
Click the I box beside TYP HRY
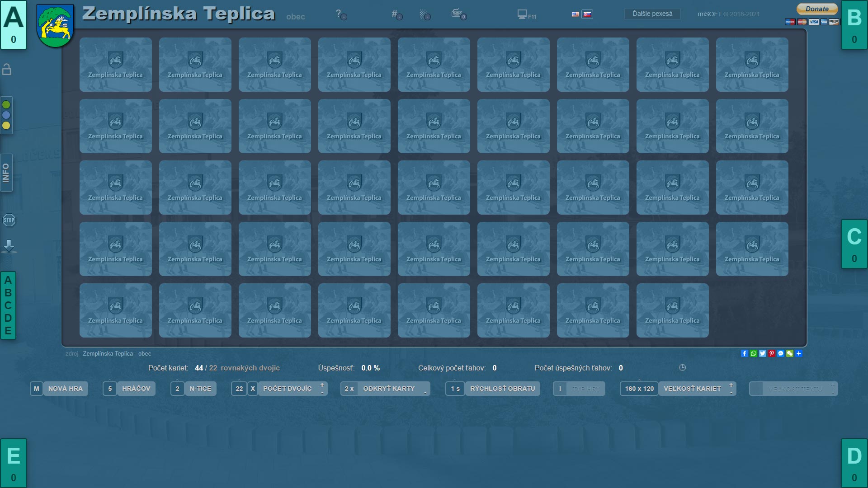[560, 389]
